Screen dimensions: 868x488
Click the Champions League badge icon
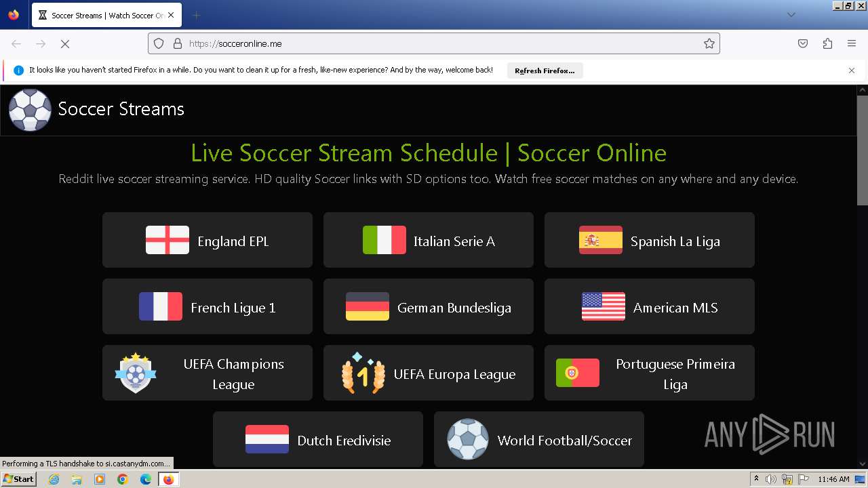click(x=136, y=373)
